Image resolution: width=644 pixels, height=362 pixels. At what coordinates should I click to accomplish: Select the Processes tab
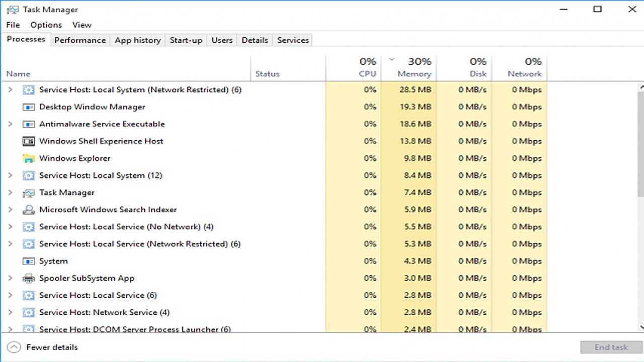(26, 39)
